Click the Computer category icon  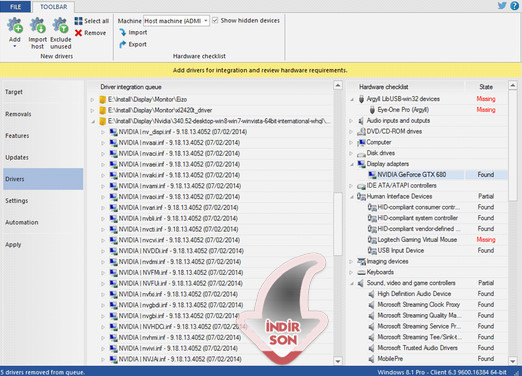[361, 142]
